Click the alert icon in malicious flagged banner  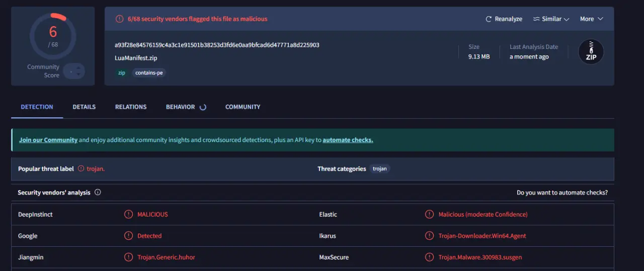click(x=119, y=19)
